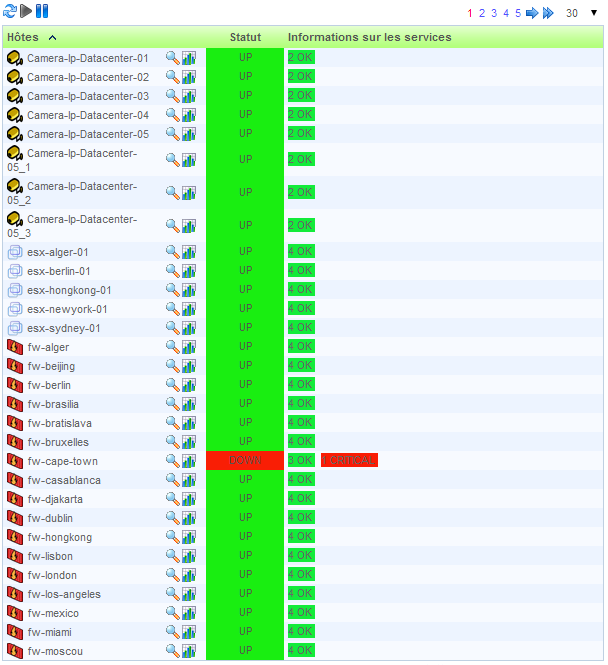Open graph icon for fw-berlin
The image size is (608, 665).
189,385
